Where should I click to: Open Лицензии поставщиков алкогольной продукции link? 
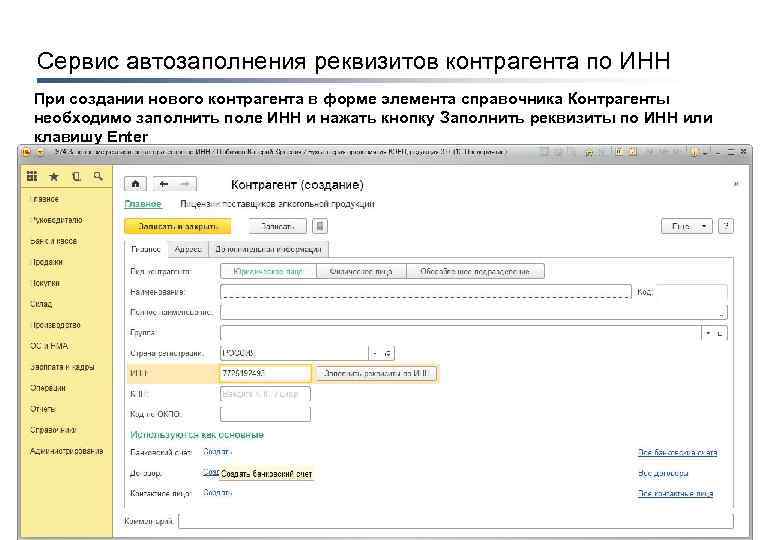click(277, 204)
